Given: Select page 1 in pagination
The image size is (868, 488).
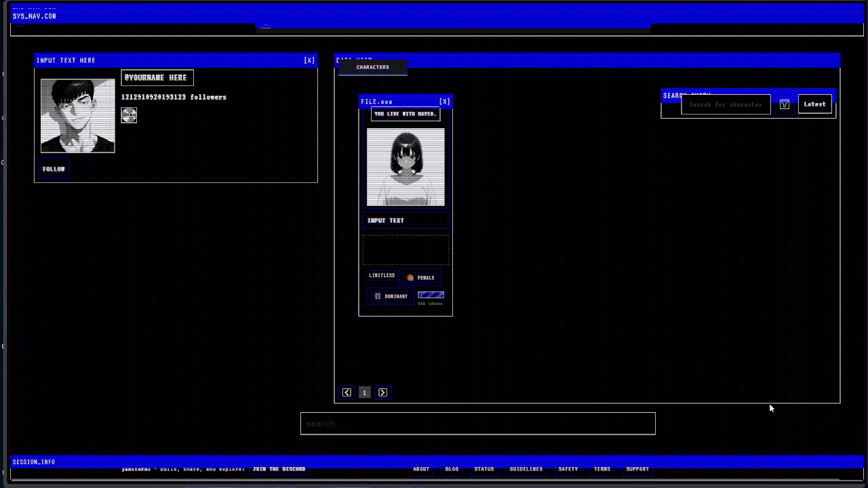Looking at the screenshot, I should (365, 392).
